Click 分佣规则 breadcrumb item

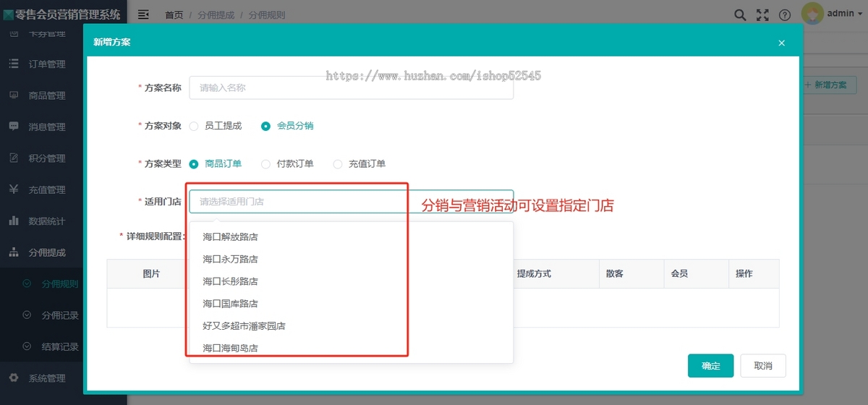(267, 14)
